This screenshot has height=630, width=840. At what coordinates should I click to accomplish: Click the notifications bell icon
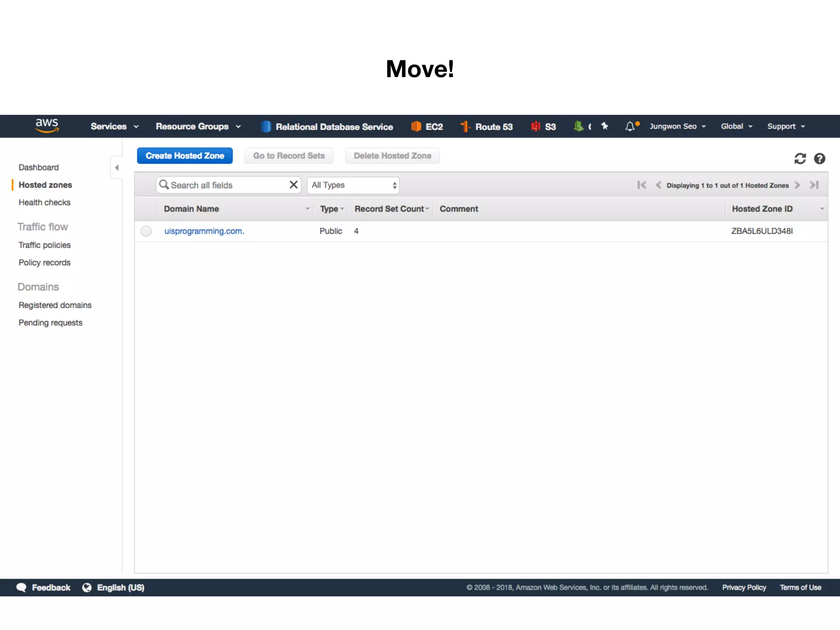click(630, 126)
